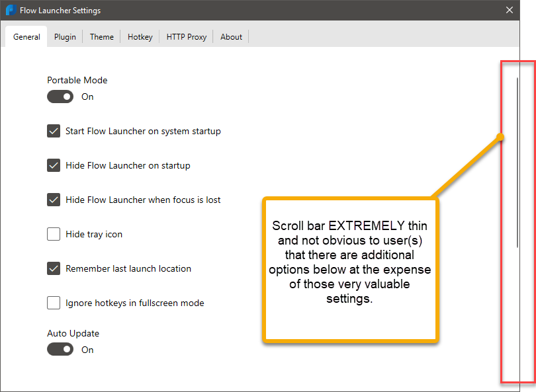Click the Auto Update heading text
The width and height of the screenshot is (536, 392).
click(73, 333)
